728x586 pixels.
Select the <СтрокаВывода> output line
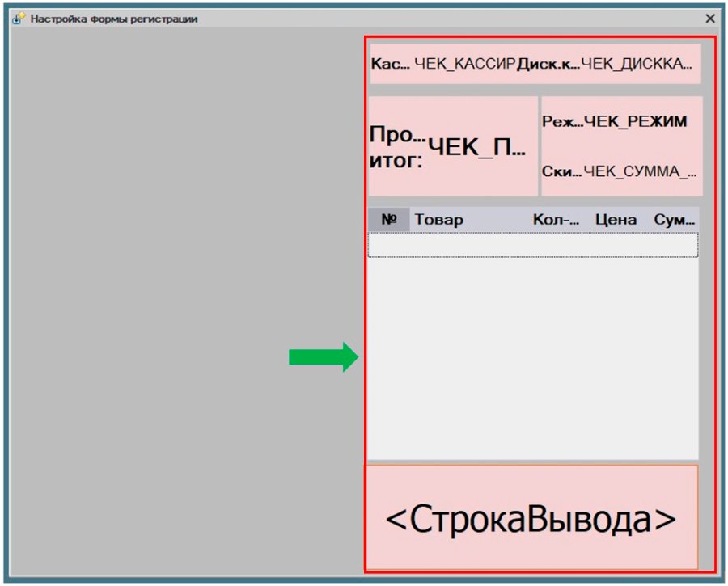tap(531, 517)
